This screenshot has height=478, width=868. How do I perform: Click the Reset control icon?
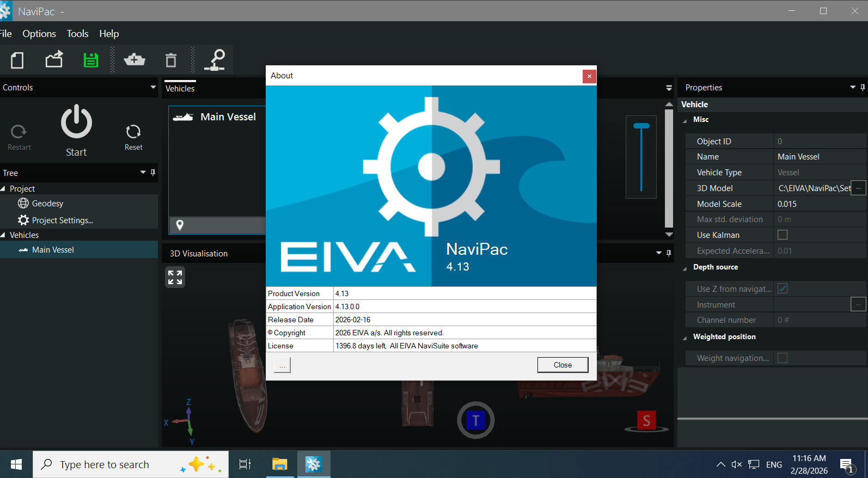pyautogui.click(x=133, y=131)
